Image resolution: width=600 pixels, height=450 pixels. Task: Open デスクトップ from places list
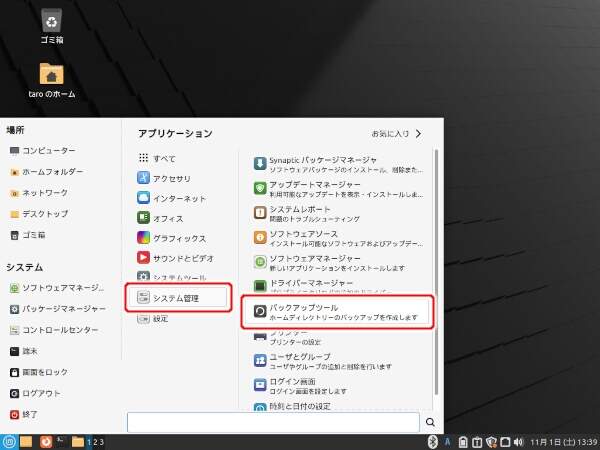[x=39, y=214]
